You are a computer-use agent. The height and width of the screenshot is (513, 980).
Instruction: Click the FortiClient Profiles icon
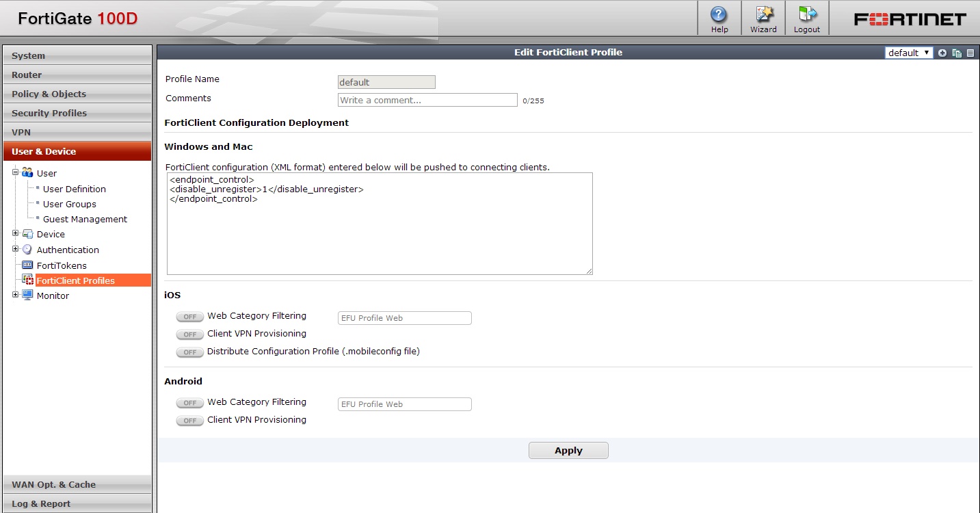(28, 280)
